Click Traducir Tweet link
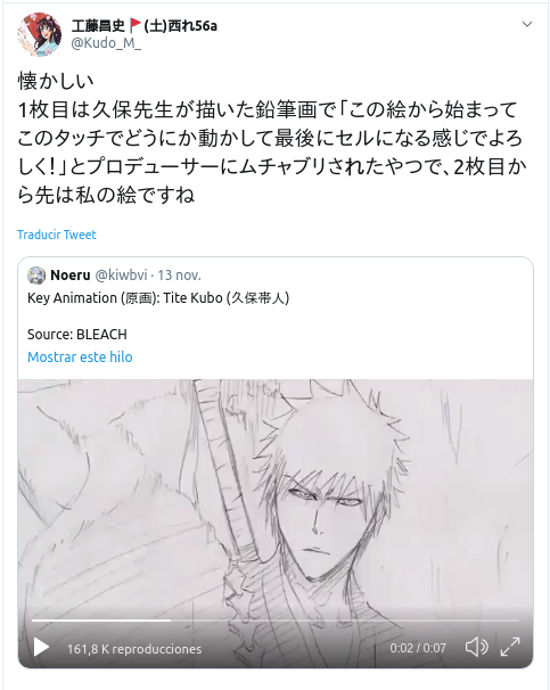 [x=56, y=235]
